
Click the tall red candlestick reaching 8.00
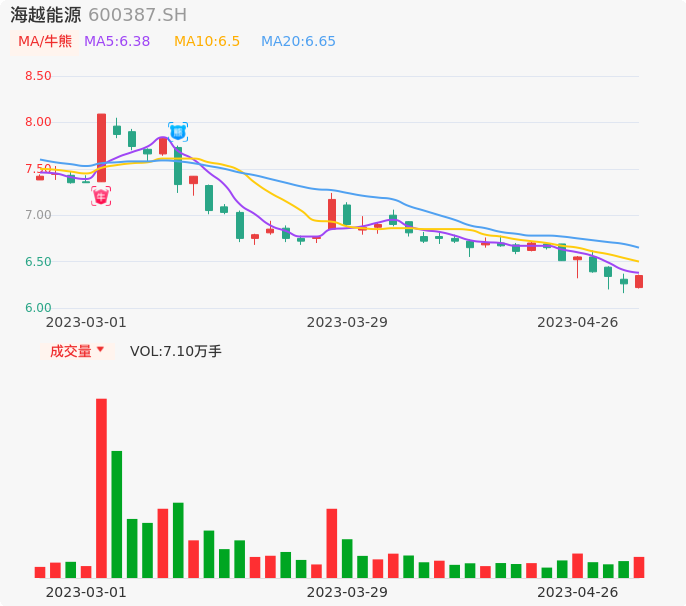pos(101,147)
